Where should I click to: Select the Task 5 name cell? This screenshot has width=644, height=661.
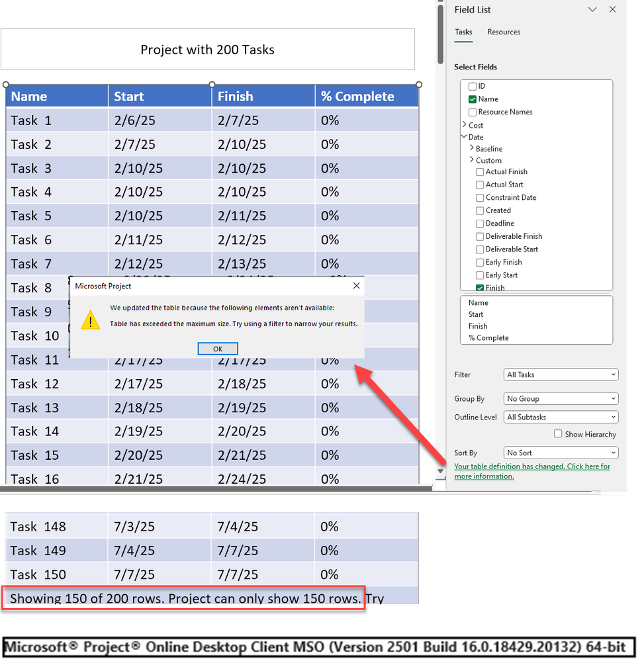58,216
